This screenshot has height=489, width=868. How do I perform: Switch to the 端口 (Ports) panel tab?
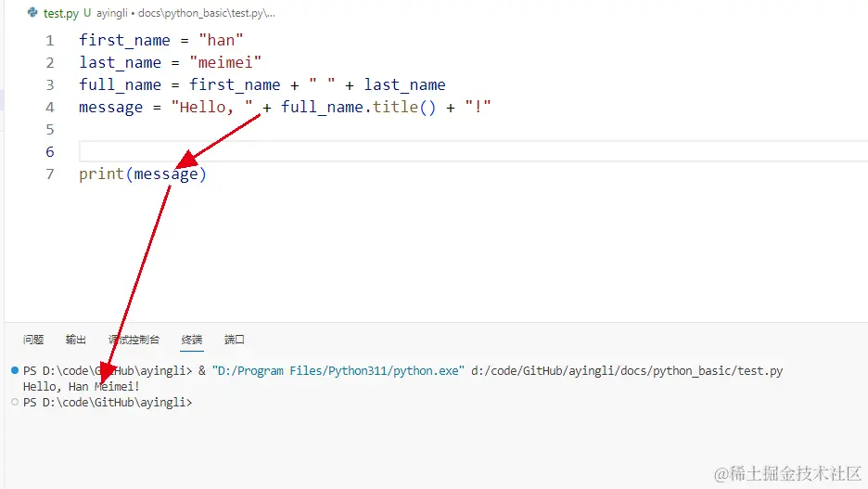click(235, 340)
